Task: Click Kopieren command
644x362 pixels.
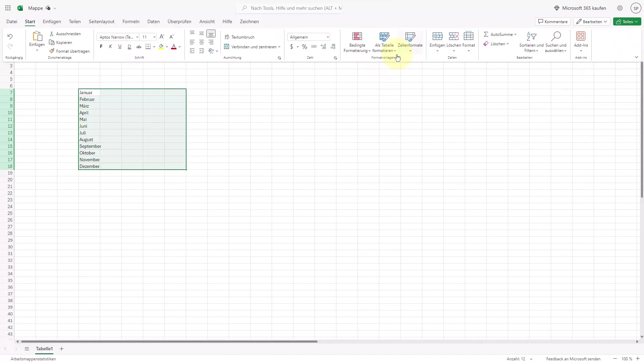Action: click(x=61, y=43)
